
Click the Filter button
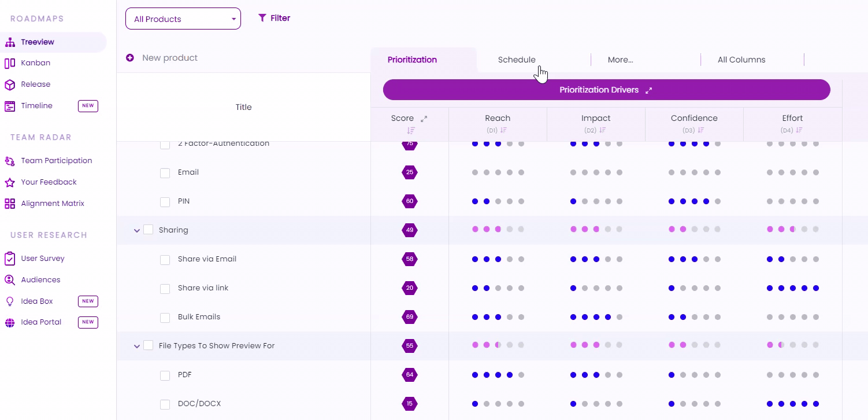tap(275, 18)
